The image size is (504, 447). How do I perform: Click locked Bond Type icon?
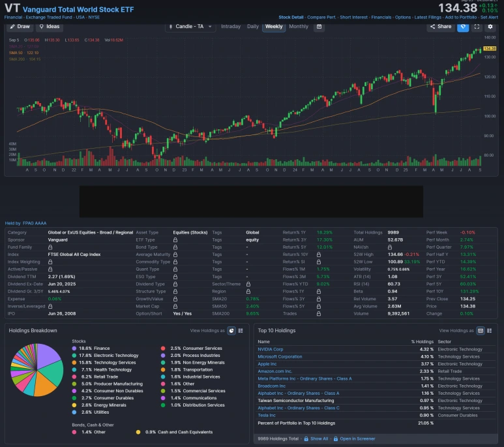click(x=175, y=247)
